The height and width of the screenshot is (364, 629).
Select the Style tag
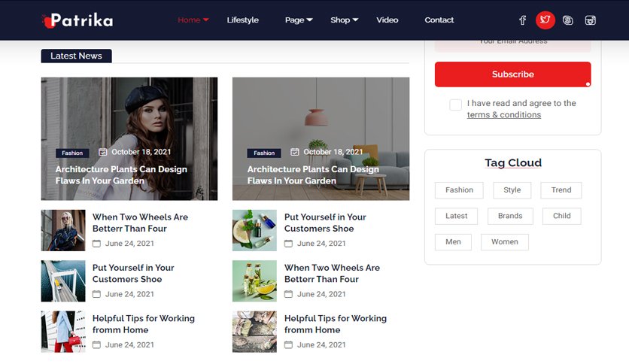tap(512, 190)
